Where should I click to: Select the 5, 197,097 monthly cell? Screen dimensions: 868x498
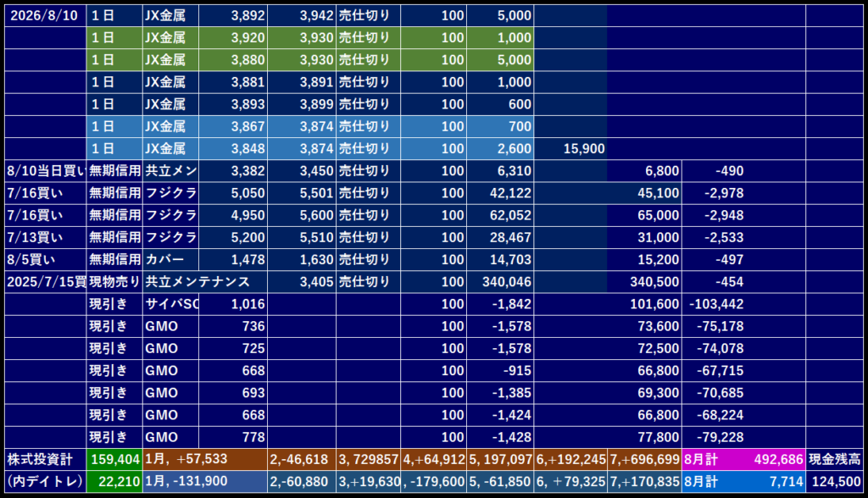500,459
